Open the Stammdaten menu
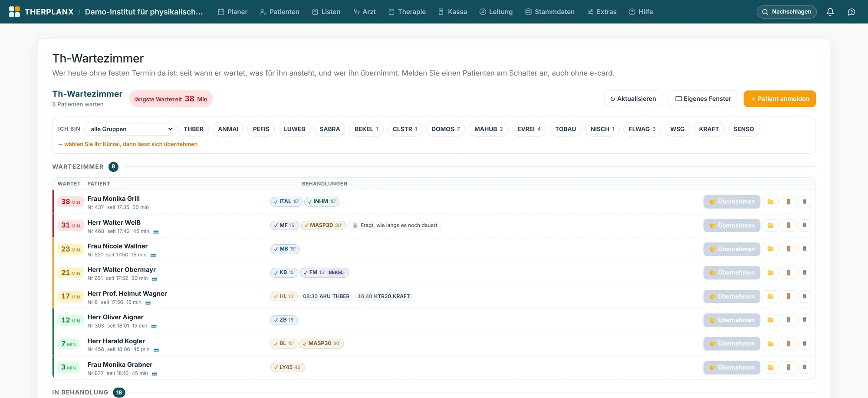Screen dimensions: 868x398 tap(550, 12)
